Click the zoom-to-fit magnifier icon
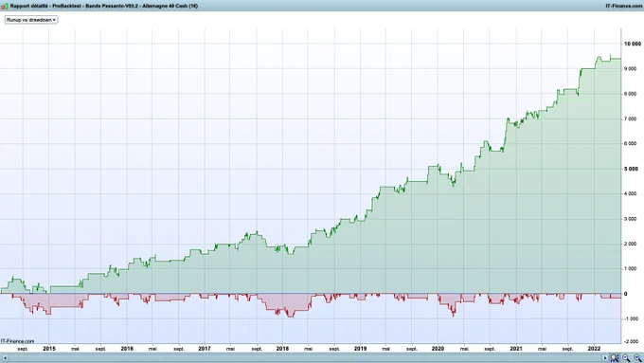Viewport: 644px width, 363px height. [x=615, y=358]
